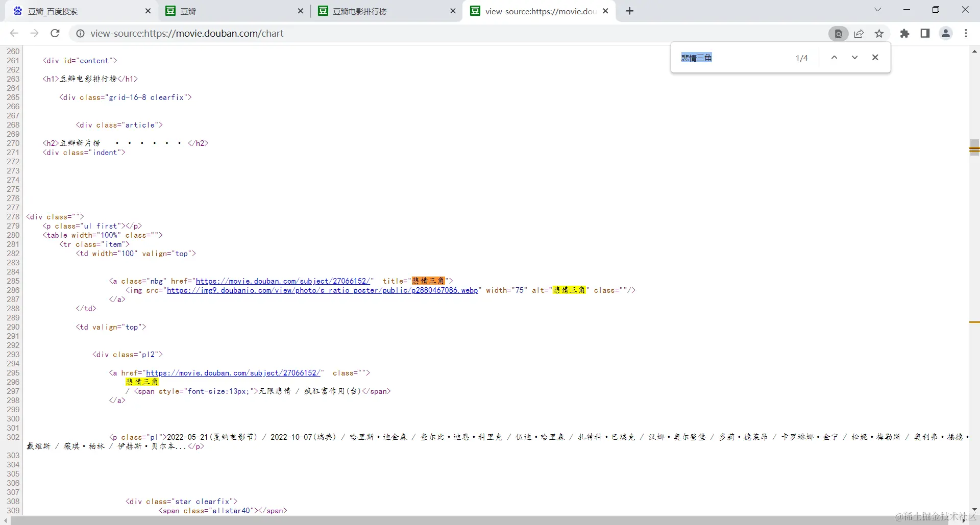
Task: Click the td width="100" valign="top" line
Action: coord(136,254)
